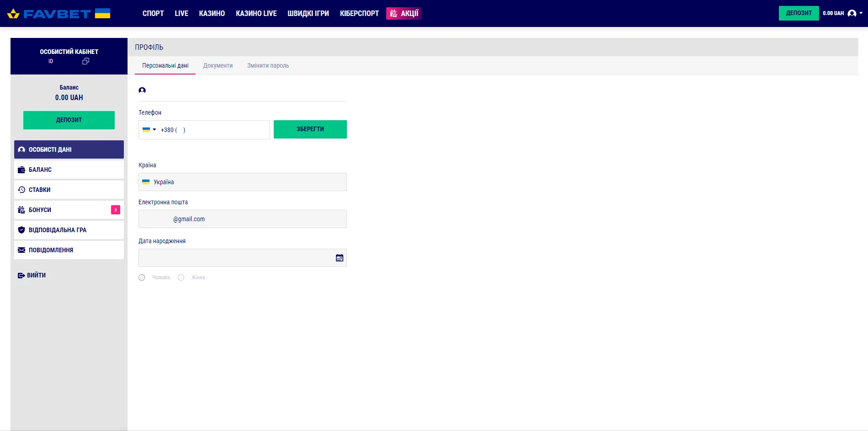This screenshot has width=868, height=431.
Task: Click the Країна field showing Україна
Action: (x=243, y=182)
